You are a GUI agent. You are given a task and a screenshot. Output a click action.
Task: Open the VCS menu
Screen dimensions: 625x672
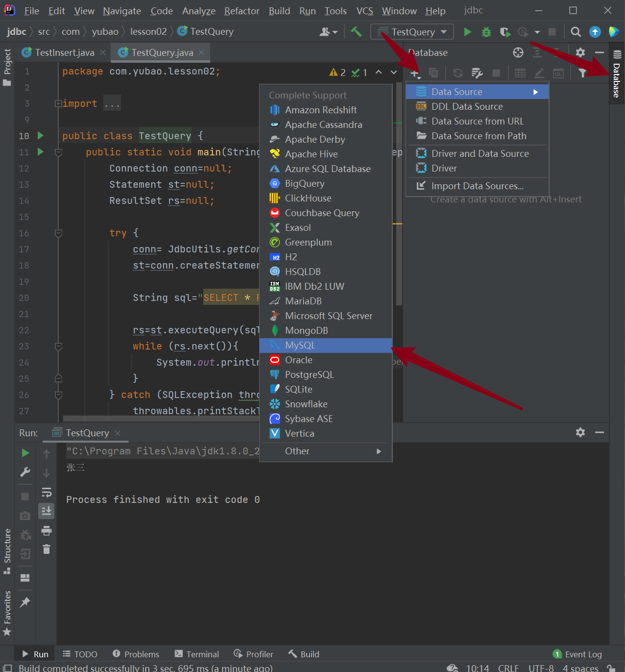pyautogui.click(x=364, y=11)
